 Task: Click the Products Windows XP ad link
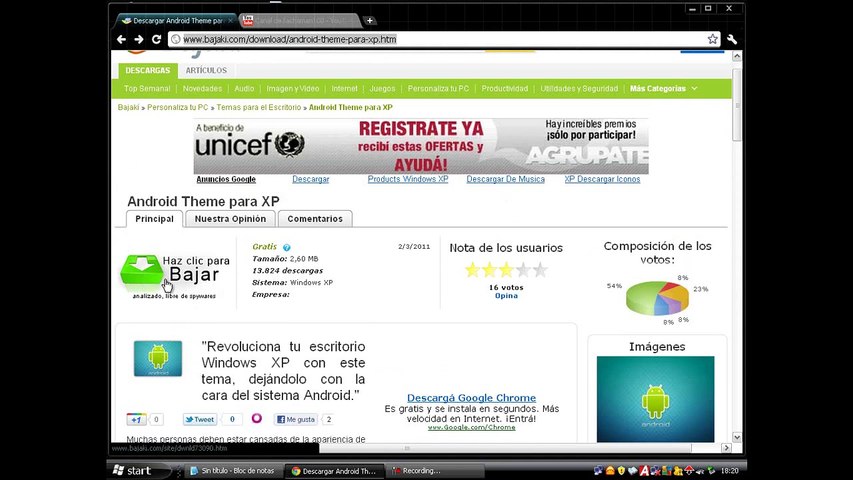[408, 179]
